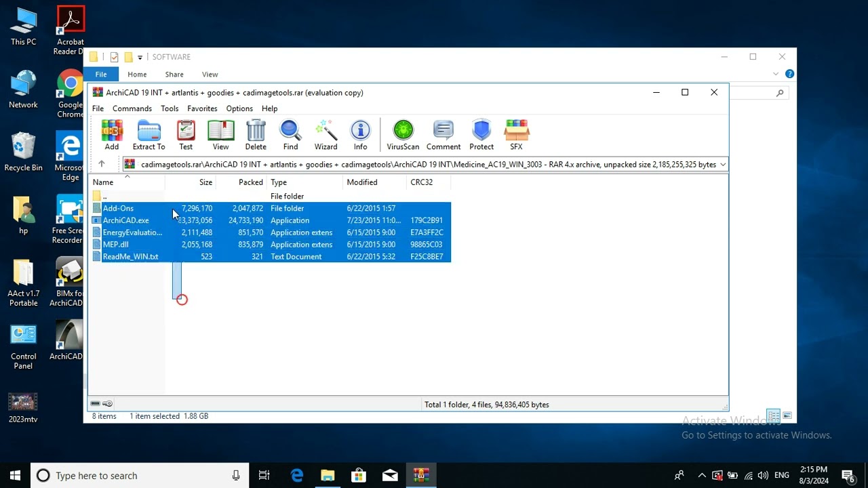Image resolution: width=868 pixels, height=488 pixels.
Task: Click the drive and key status icon
Action: point(102,404)
